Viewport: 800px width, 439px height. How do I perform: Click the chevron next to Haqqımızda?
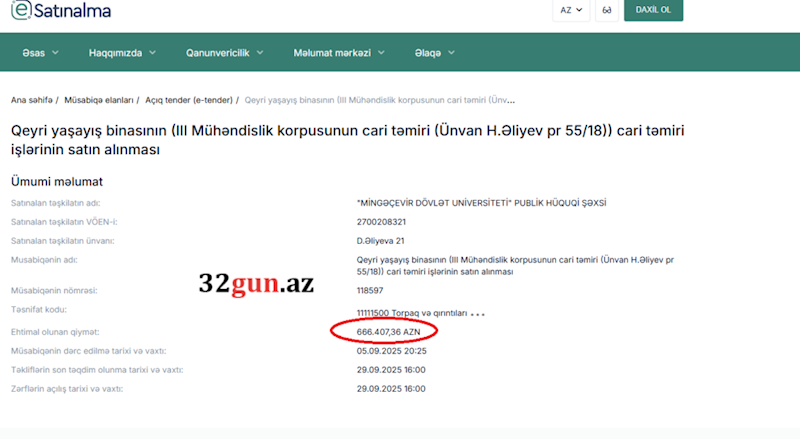pos(152,53)
